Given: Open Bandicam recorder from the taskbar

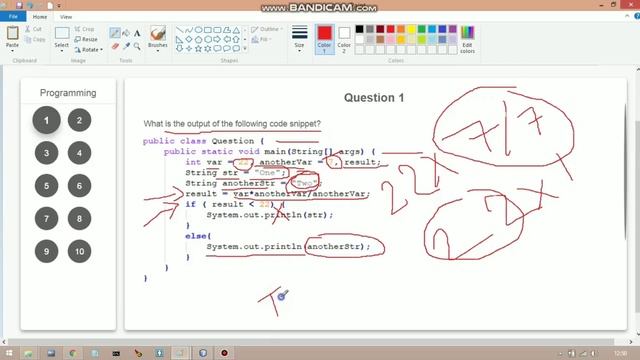Looking at the screenshot, I should pyautogui.click(x=224, y=353).
